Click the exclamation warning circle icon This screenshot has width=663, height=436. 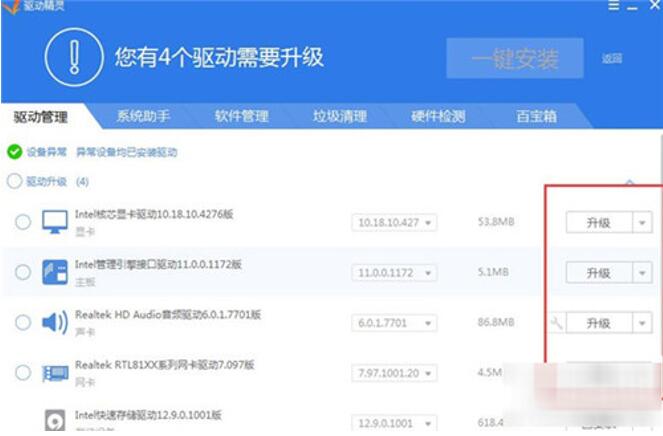[74, 57]
